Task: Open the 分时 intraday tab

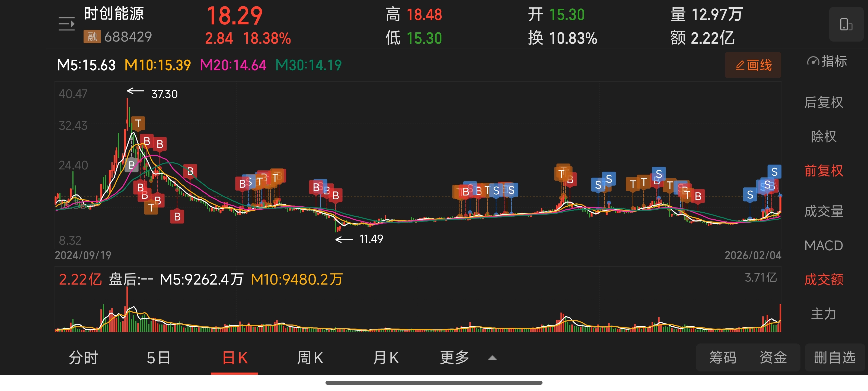Action: [x=83, y=358]
